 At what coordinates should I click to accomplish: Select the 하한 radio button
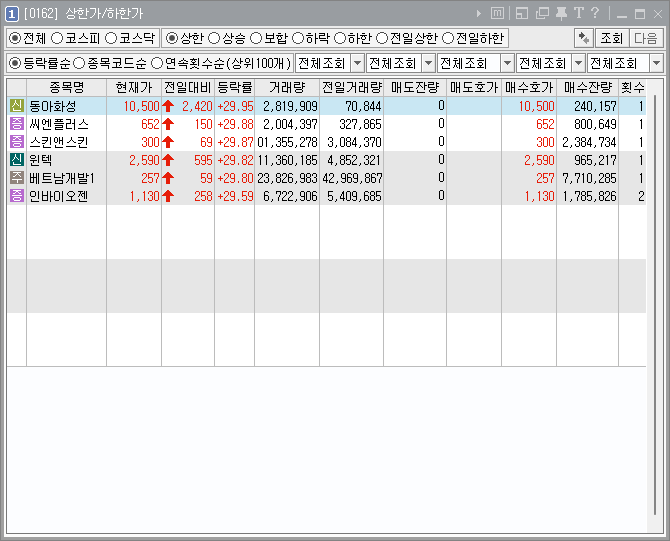pos(340,38)
